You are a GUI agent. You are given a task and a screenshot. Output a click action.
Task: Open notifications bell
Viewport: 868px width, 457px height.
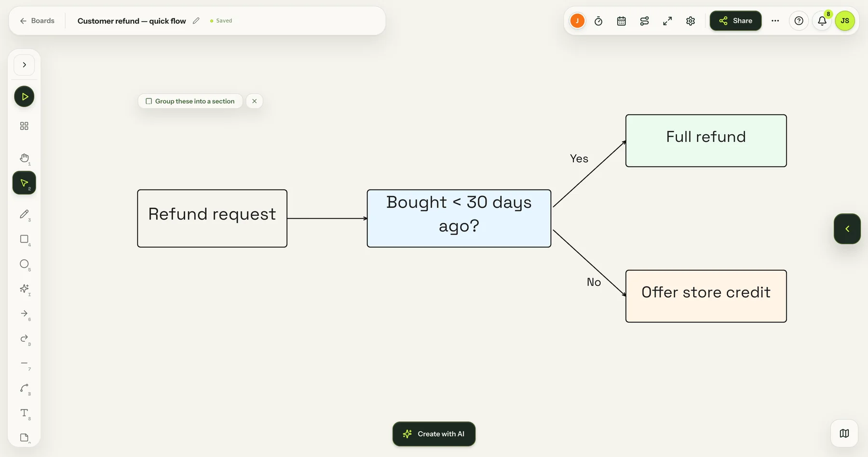tap(822, 21)
